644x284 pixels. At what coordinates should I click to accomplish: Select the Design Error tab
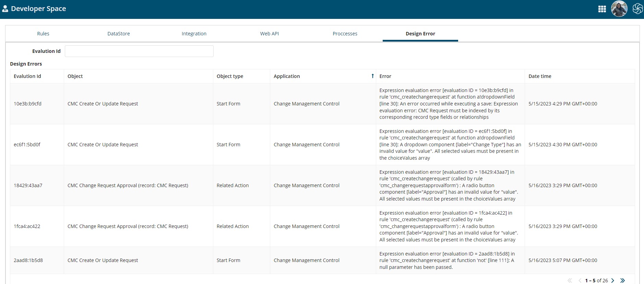pyautogui.click(x=420, y=34)
